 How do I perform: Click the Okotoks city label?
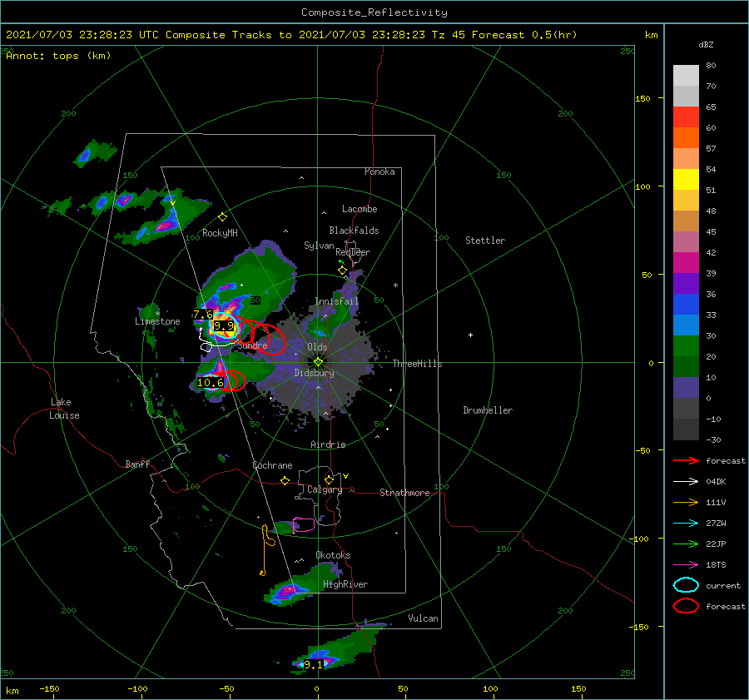(333, 555)
